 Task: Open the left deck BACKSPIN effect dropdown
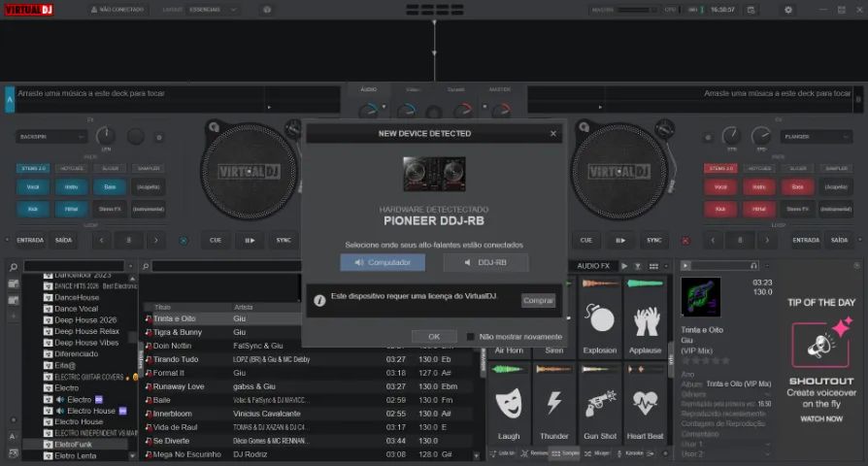50,137
